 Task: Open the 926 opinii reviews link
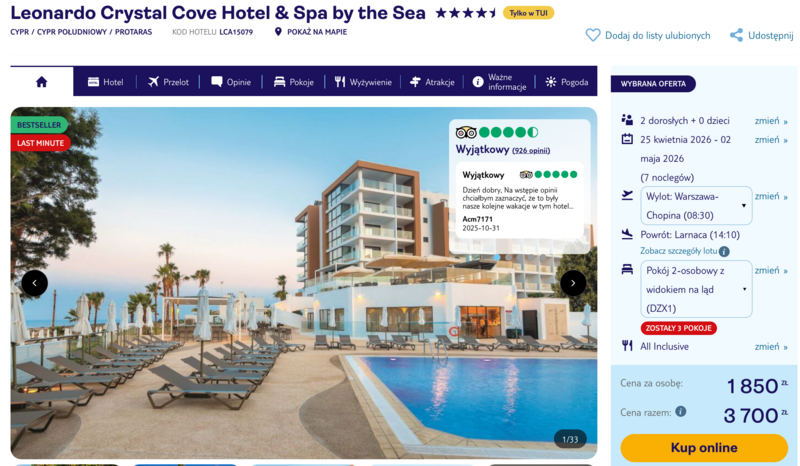[x=531, y=151]
